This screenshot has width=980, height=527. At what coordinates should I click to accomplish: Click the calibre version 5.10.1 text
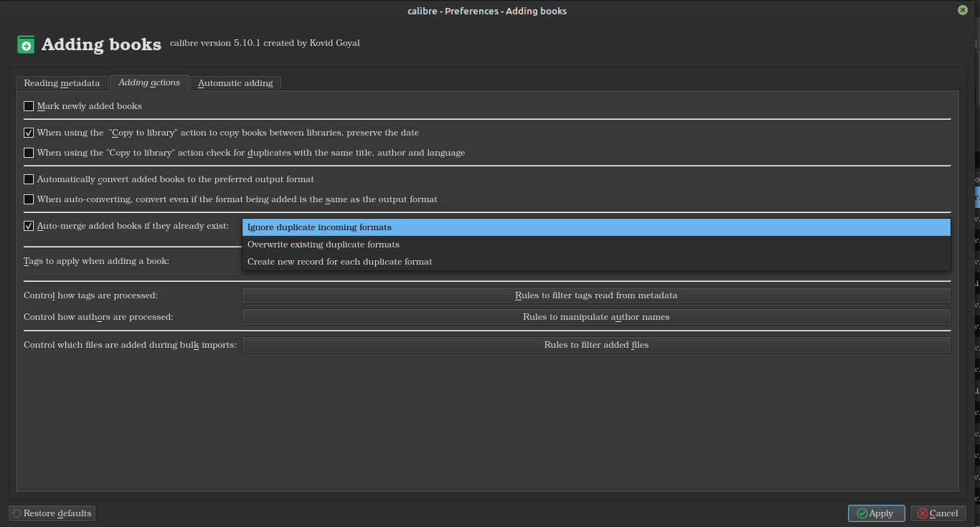(265, 43)
